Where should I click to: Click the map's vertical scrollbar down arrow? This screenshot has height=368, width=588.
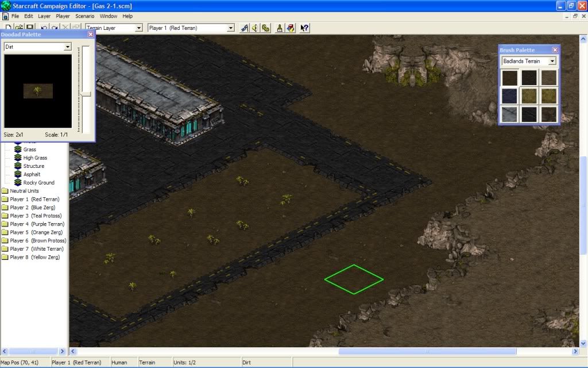(583, 343)
